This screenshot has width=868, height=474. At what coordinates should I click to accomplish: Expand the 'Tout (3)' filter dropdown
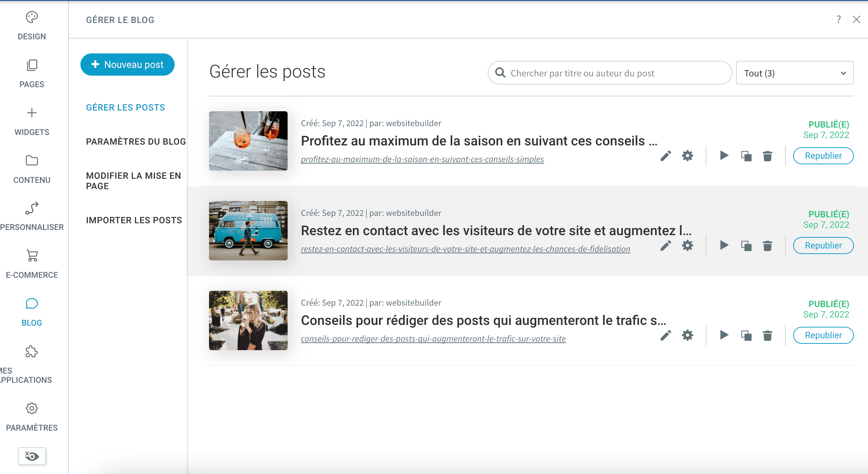click(x=795, y=73)
